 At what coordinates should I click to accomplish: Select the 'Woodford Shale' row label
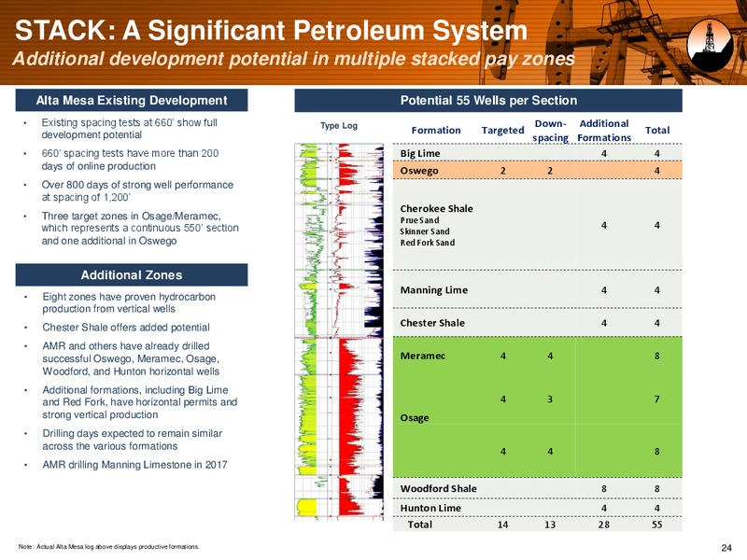click(438, 488)
